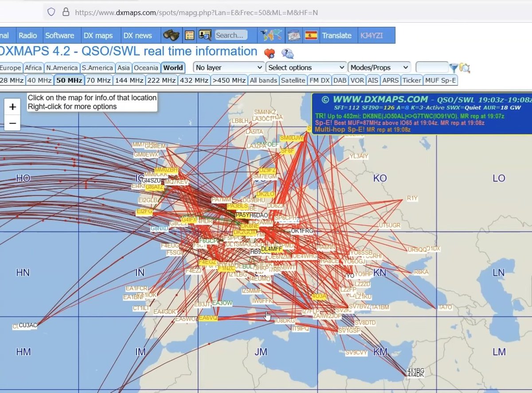Viewport: 532px width, 393px height.
Task: Switch to the 70 MHz band
Action: tap(98, 80)
